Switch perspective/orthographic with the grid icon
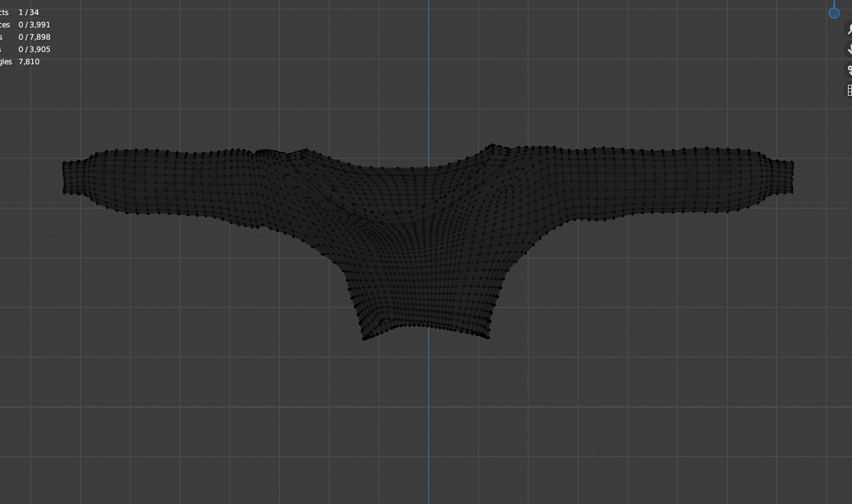This screenshot has width=852, height=504. 849,90
